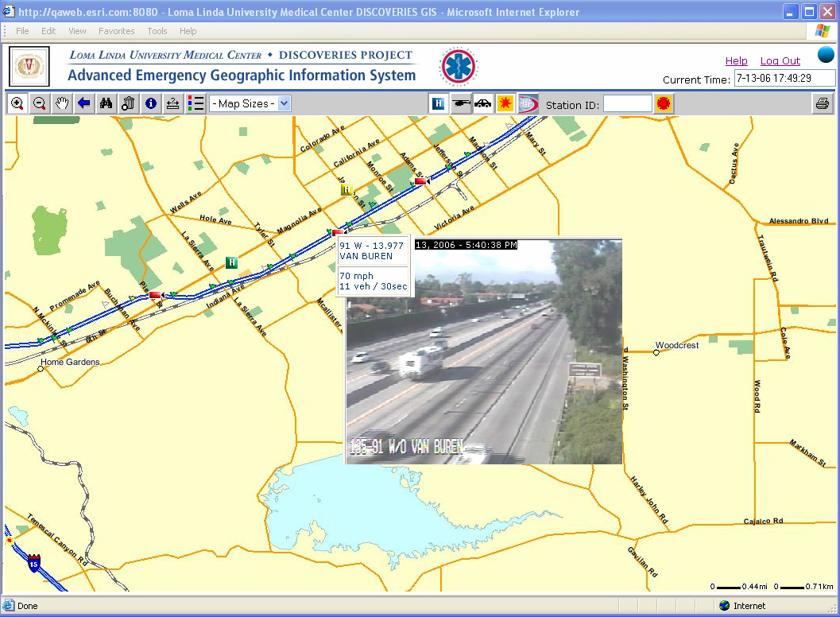Print the map with printer icon
This screenshot has width=840, height=617.
[822, 103]
